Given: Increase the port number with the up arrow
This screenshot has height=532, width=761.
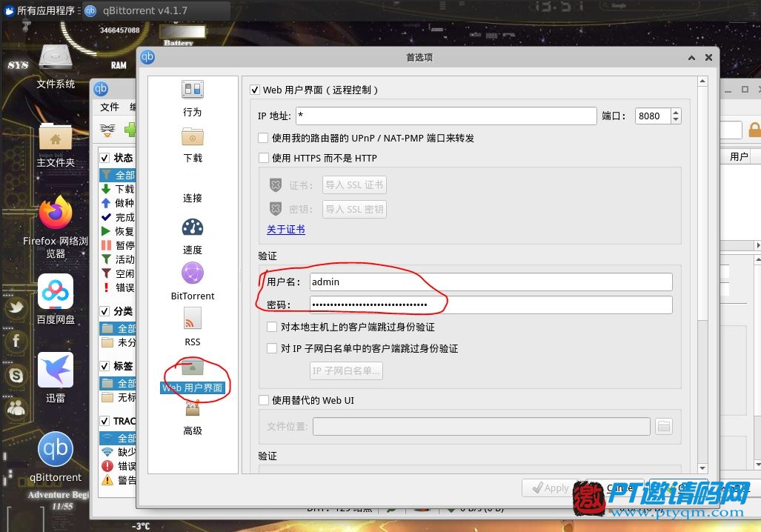Looking at the screenshot, I should [x=676, y=112].
